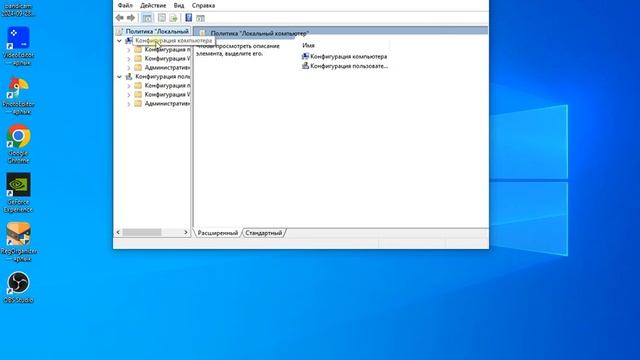This screenshot has height=360, width=640.
Task: Expand first Конфигурация п... folder under computer configuration
Action: coord(129,50)
